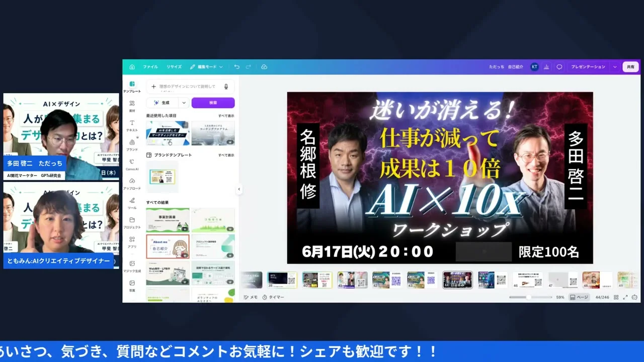Select the 図解で伝わるサービス紹介資料 template
Screen dimensions: 644x362
213,273
